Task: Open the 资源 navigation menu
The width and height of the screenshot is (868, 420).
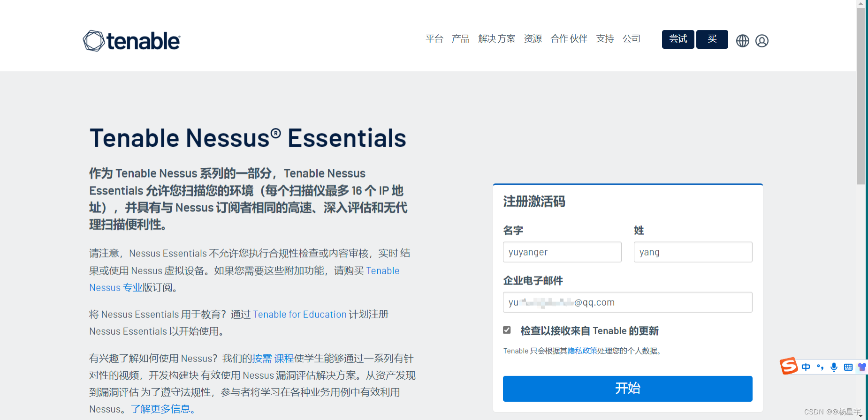Action: coord(533,39)
